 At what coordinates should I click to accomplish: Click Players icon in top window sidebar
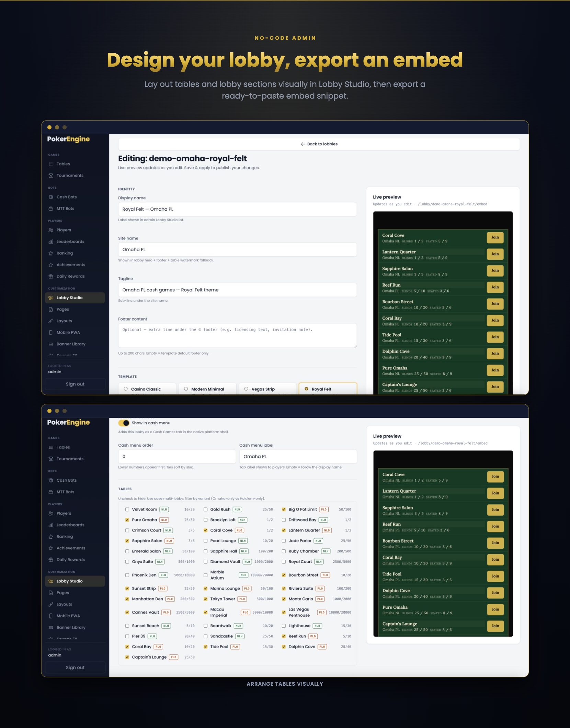click(x=51, y=230)
